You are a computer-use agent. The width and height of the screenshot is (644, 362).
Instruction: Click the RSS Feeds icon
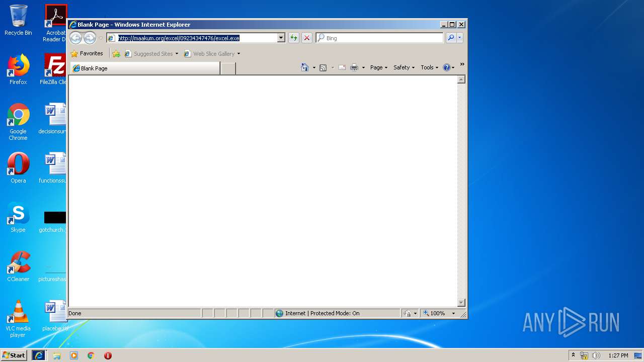click(x=324, y=67)
